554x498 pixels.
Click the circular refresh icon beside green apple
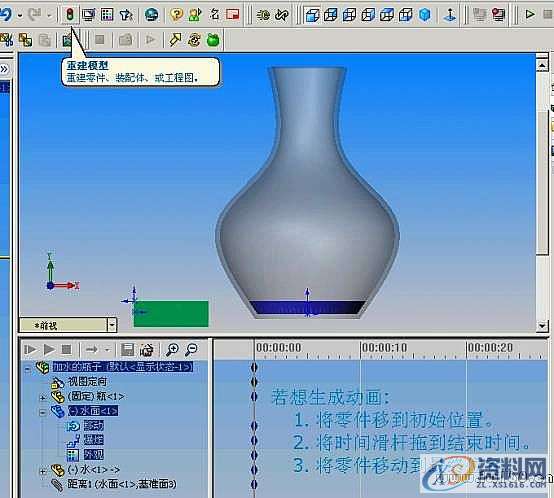pyautogui.click(x=194, y=40)
